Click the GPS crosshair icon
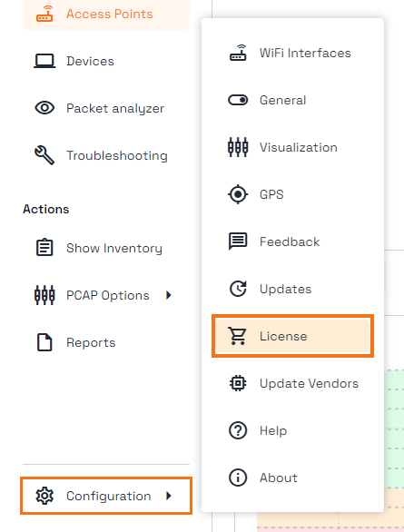Screen dimensions: 404x532 coord(238,194)
